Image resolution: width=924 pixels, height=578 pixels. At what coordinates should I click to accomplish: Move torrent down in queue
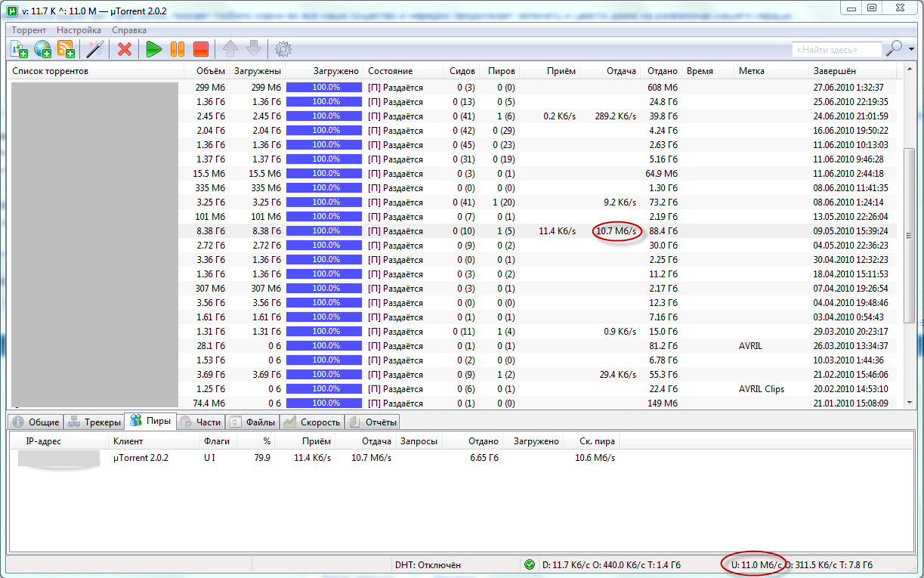pyautogui.click(x=253, y=49)
